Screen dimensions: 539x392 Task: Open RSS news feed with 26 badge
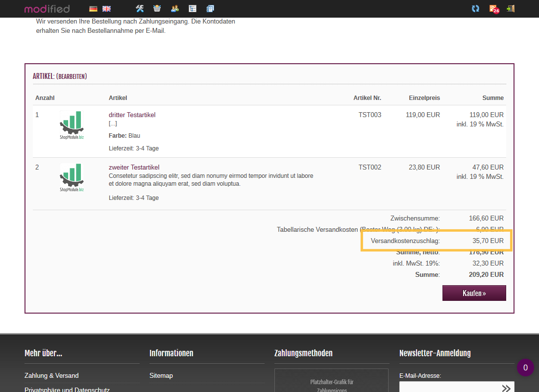coord(493,9)
